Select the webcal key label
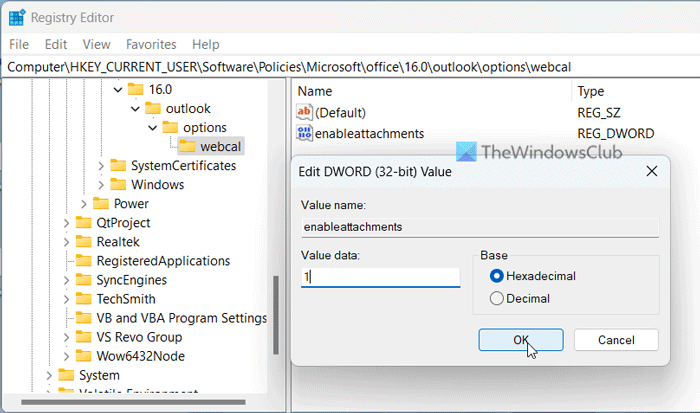Screen dimensions: 700x413 [221, 146]
